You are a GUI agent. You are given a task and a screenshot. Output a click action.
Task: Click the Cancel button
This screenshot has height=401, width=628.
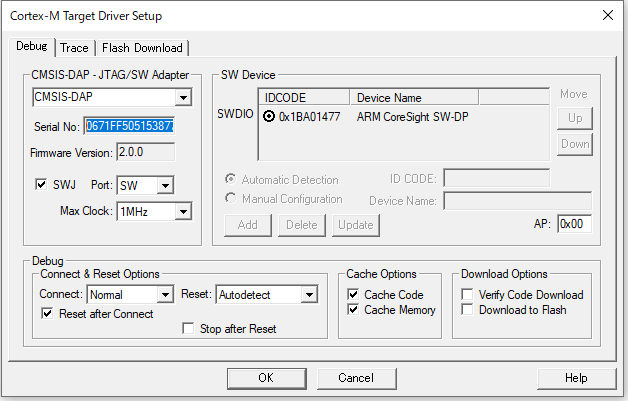pos(356,378)
